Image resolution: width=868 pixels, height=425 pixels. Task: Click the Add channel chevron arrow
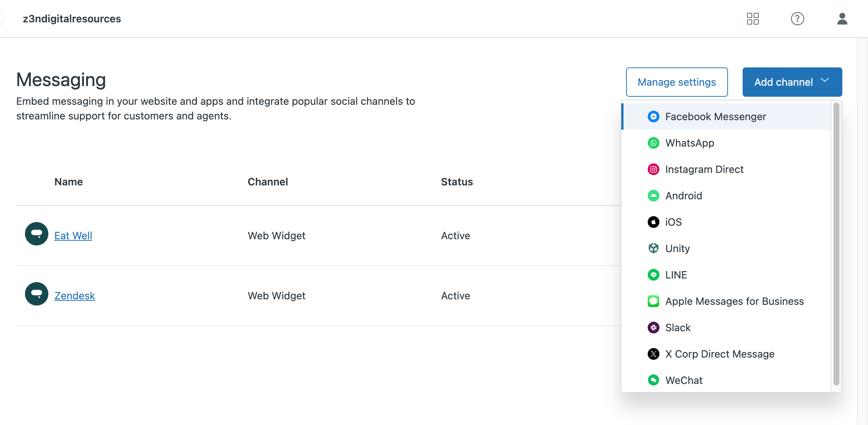tap(825, 81)
